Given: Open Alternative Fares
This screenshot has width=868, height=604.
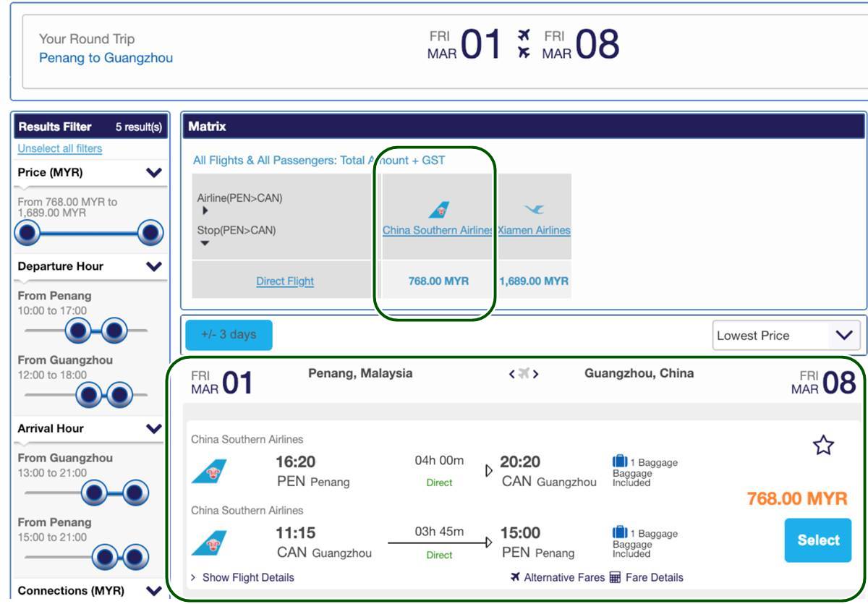Looking at the screenshot, I should pyautogui.click(x=557, y=577).
